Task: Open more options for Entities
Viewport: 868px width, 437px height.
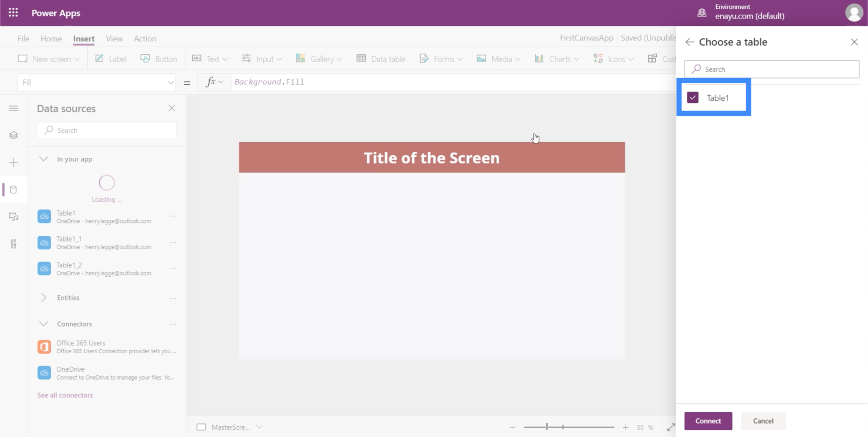Action: (173, 298)
